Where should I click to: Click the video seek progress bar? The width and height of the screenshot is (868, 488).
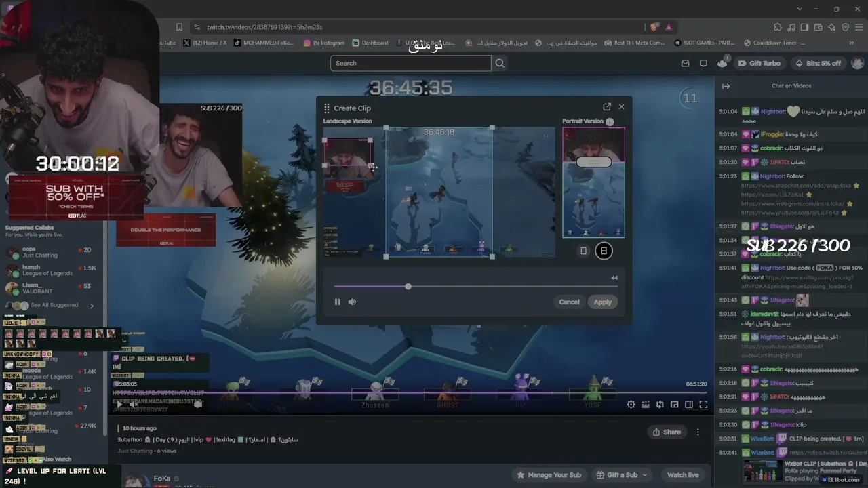tap(412, 392)
